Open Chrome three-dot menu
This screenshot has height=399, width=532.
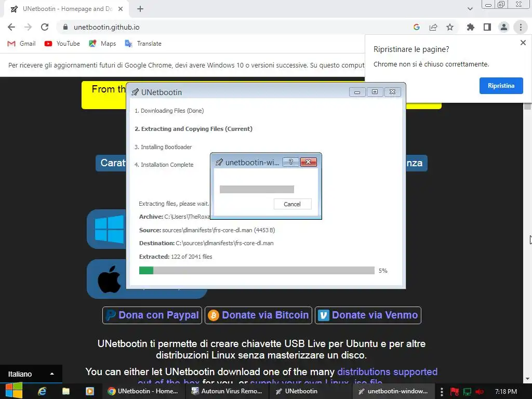pos(521,27)
